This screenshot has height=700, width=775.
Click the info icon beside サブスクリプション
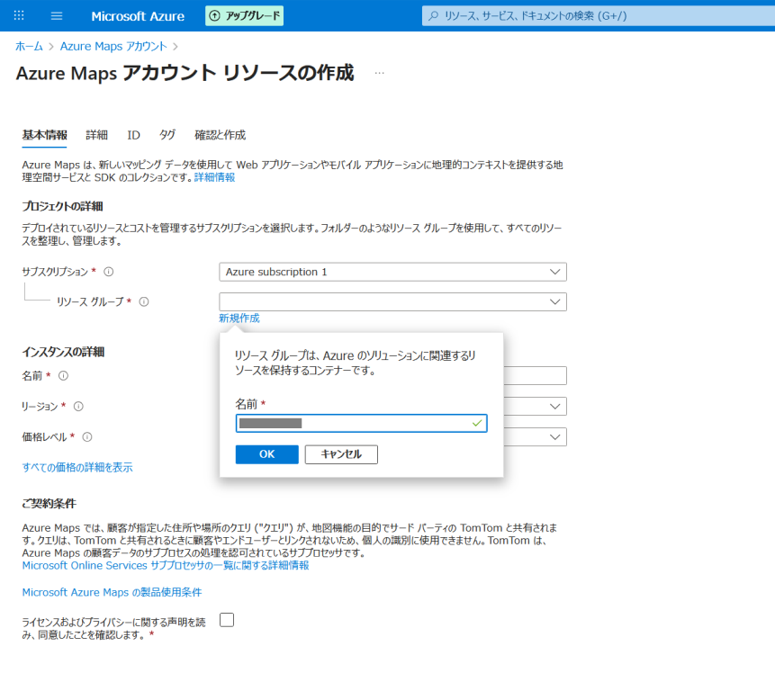pyautogui.click(x=109, y=272)
